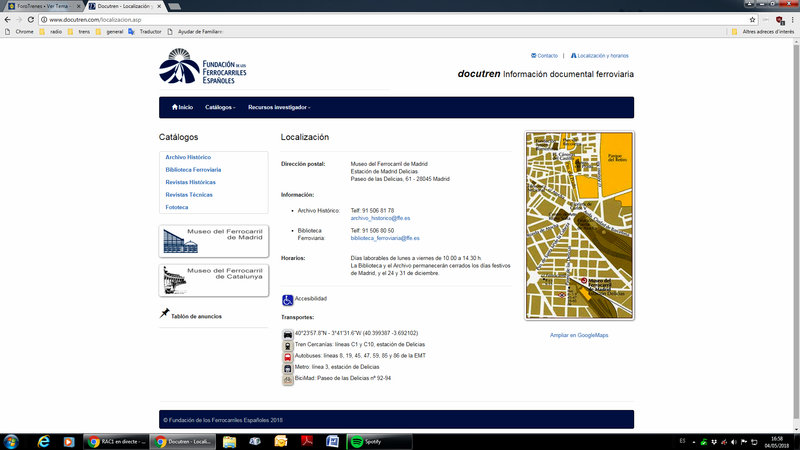
Task: Click Ampliar en GoogleMaps link
Action: click(x=579, y=335)
